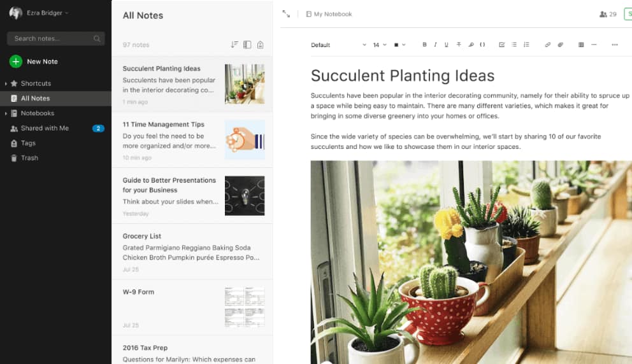The height and width of the screenshot is (364, 632).
Task: Open the W-9 Form note
Action: (192, 307)
